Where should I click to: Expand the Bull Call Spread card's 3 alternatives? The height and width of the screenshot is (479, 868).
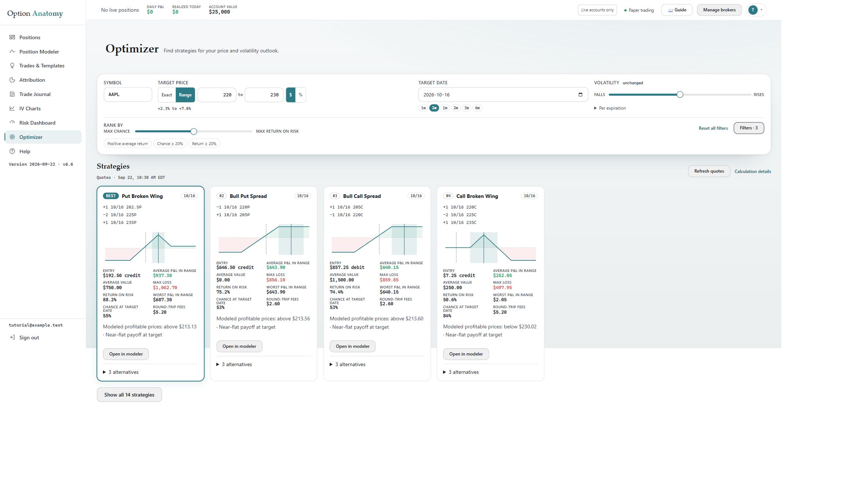click(348, 364)
